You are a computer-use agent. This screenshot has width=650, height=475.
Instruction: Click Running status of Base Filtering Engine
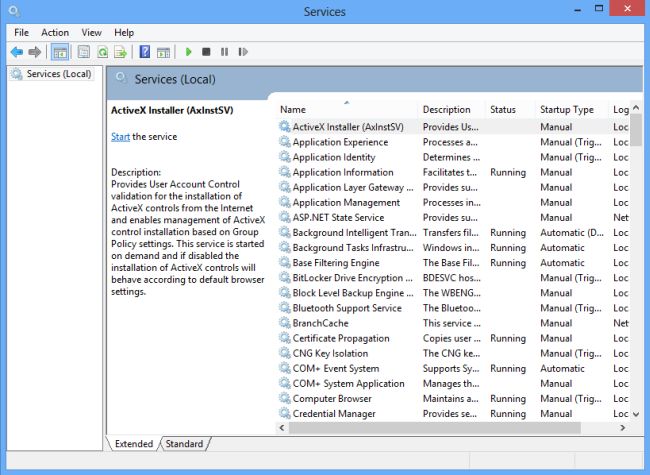point(508,262)
